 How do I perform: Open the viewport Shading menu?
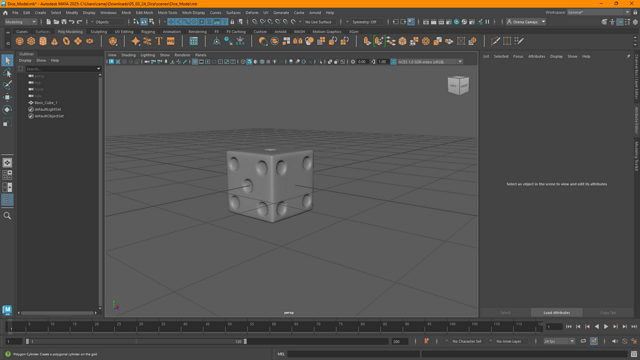[x=128, y=55]
